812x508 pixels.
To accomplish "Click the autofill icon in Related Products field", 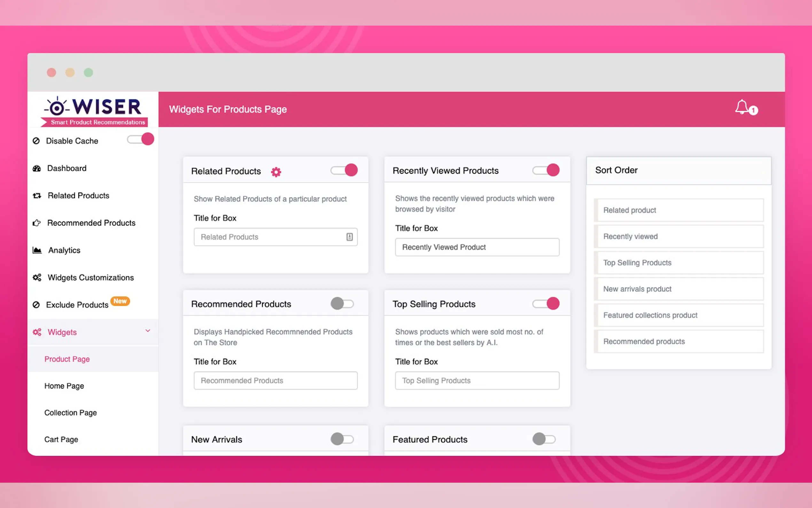I will [349, 237].
